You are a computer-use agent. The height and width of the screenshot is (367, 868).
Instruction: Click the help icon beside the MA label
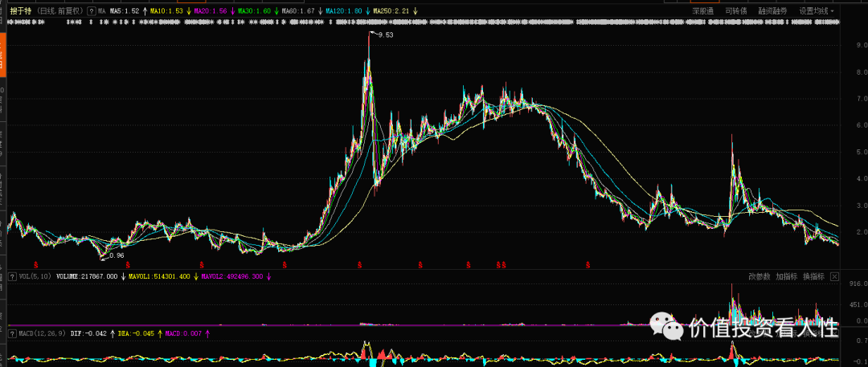pos(92,11)
